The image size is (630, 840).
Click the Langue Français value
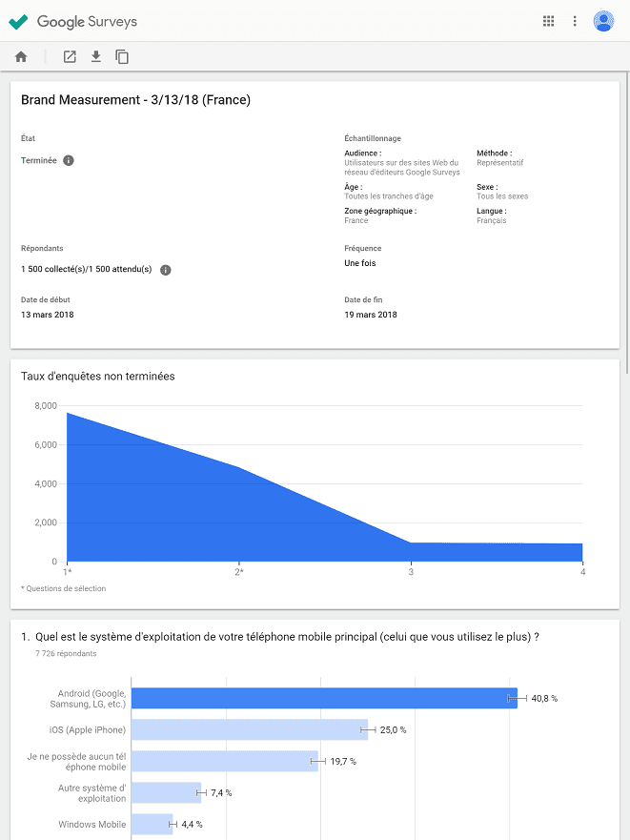coord(491,220)
